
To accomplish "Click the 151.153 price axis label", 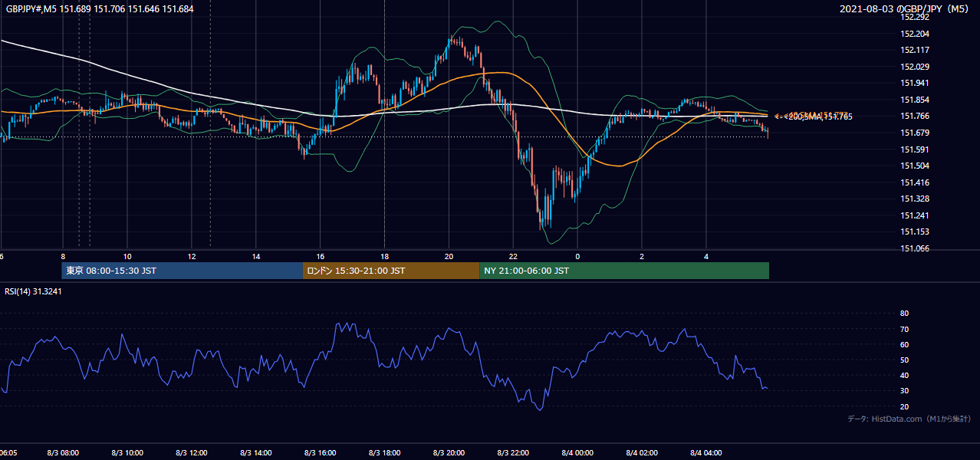I will pyautogui.click(x=916, y=232).
